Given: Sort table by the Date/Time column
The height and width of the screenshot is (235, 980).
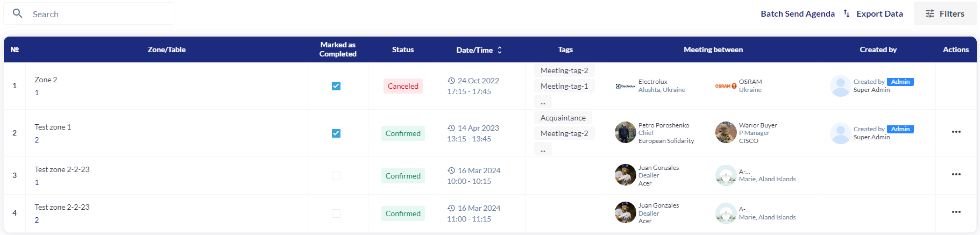Looking at the screenshot, I should pos(500,50).
